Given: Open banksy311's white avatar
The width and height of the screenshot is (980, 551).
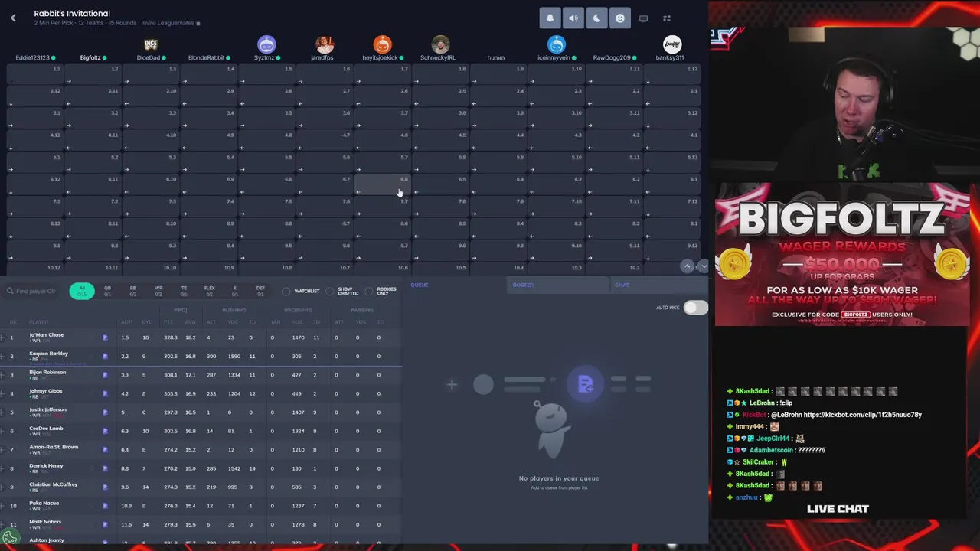Looking at the screenshot, I should (672, 44).
